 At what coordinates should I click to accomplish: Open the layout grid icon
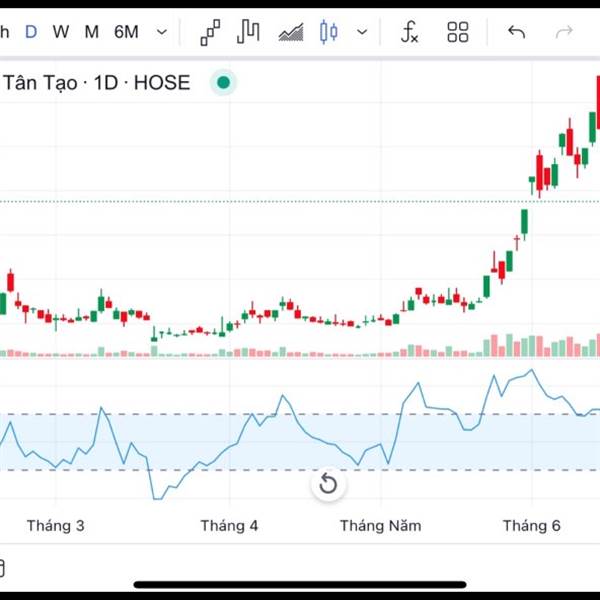458,32
